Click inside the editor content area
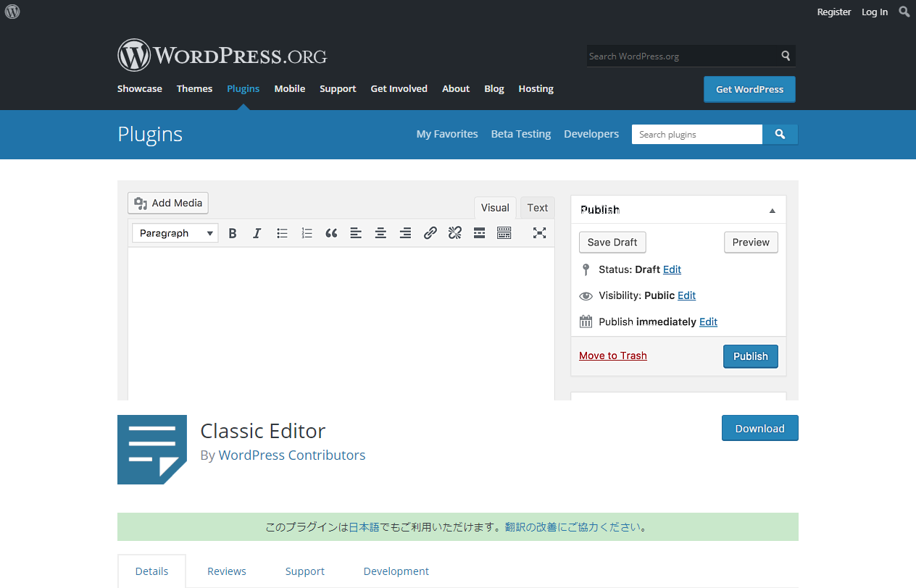The width and height of the screenshot is (916, 588). pos(341,323)
